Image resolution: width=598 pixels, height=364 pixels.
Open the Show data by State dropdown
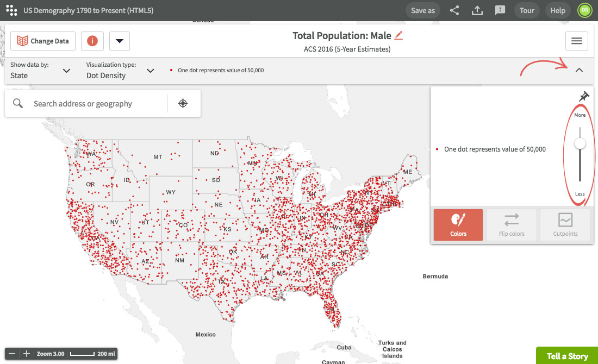click(66, 71)
